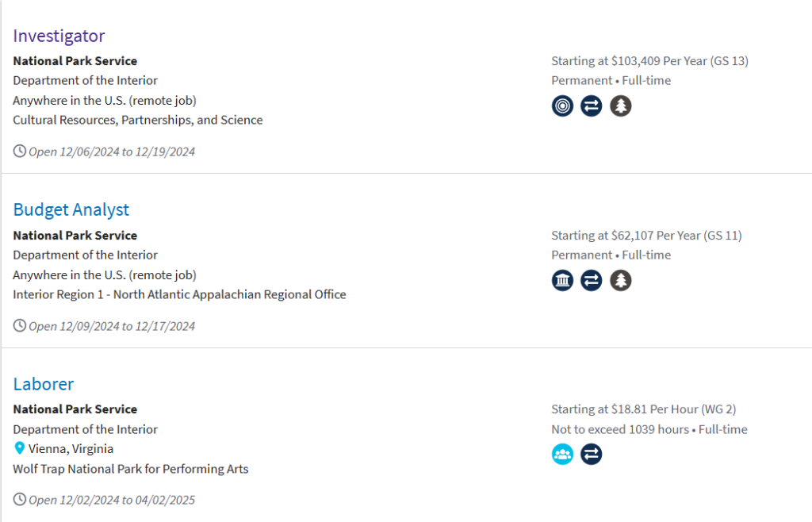The image size is (812, 522).
Task: Click the transfer arrows icon on Budget Analyst
Action: pyautogui.click(x=592, y=280)
